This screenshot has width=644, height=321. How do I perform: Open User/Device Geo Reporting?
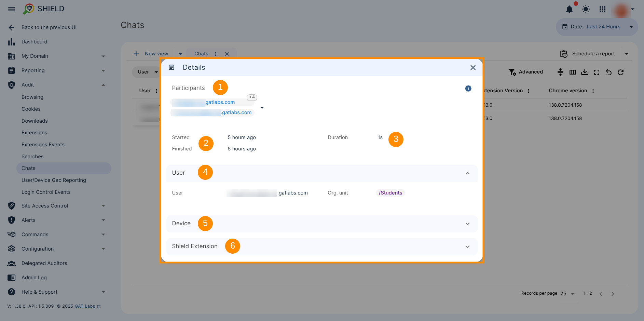[x=54, y=180]
